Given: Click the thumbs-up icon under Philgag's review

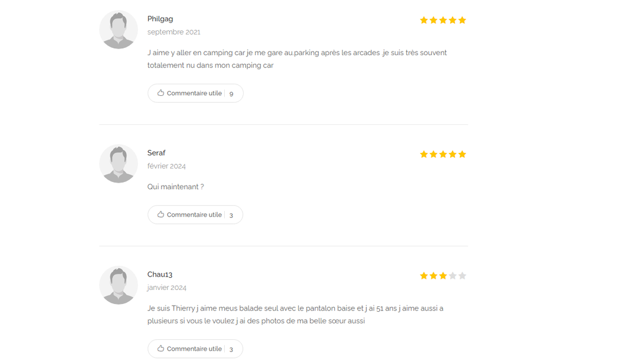Looking at the screenshot, I should coord(160,93).
